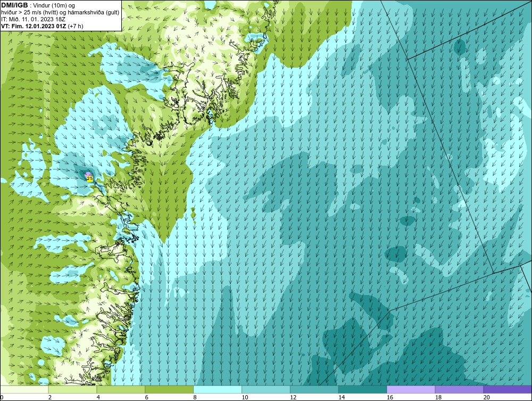Select the 6–8 m/s olive green swatch
The image size is (532, 401).
point(169,389)
